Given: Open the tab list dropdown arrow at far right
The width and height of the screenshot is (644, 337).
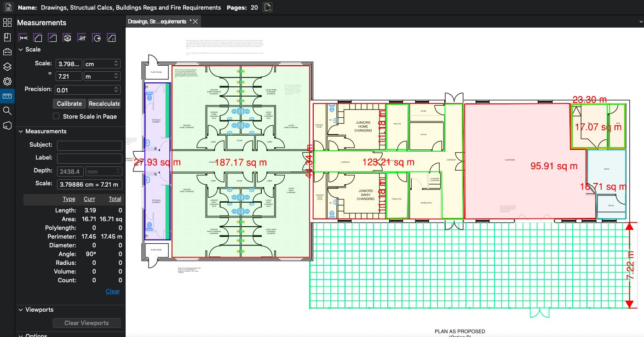Looking at the screenshot, I should pos(640,22).
